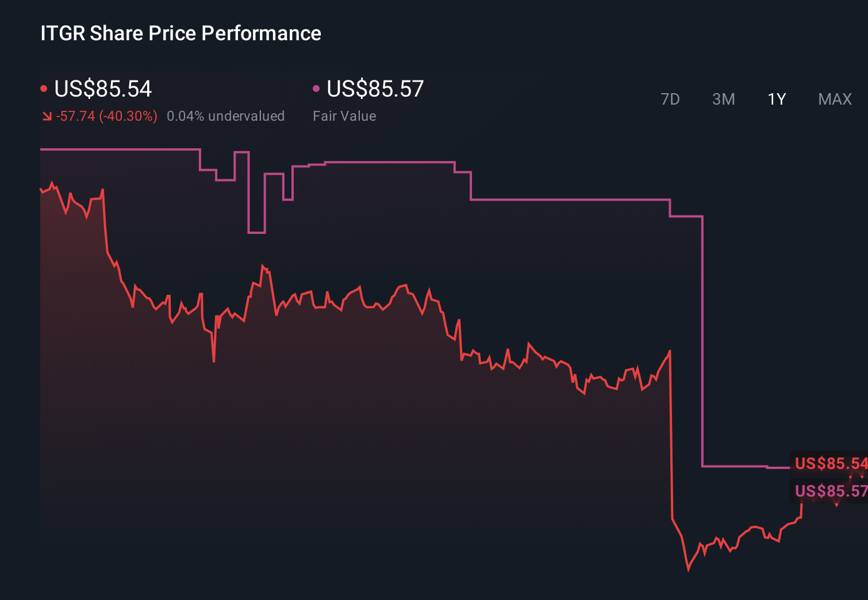Select the US$85.57 Fair Value price label
Screen dimensions: 868x600
point(374,89)
